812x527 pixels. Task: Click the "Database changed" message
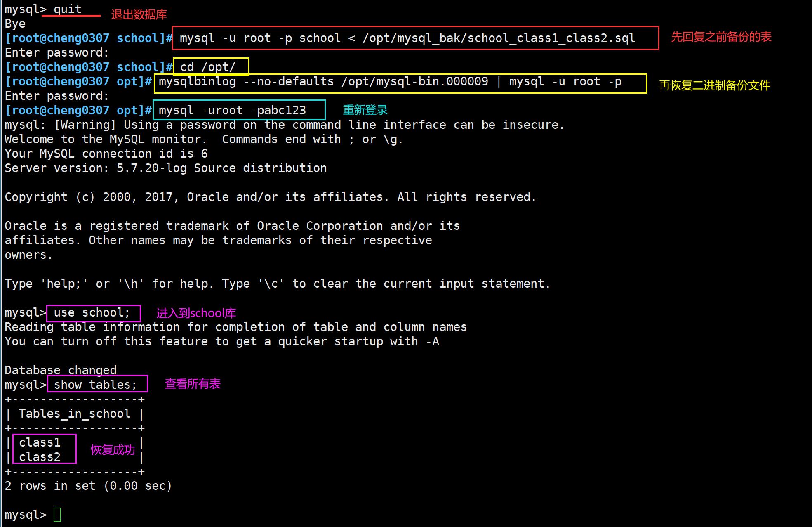61,370
